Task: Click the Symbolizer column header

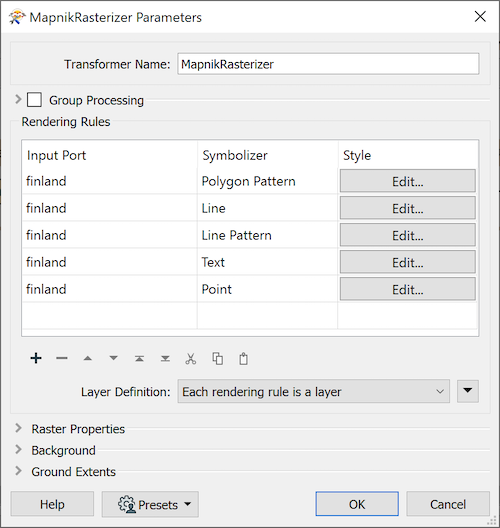Action: coord(268,155)
